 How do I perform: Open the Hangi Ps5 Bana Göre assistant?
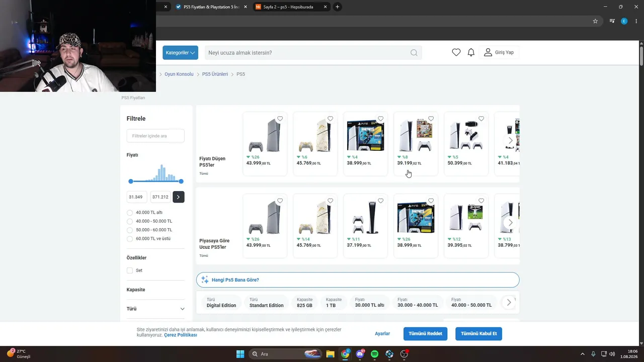coord(358,280)
